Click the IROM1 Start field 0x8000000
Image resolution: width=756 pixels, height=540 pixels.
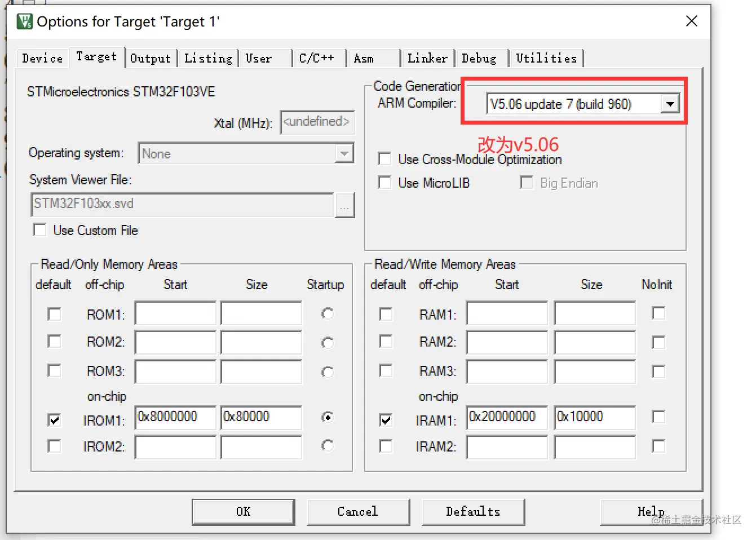pos(175,418)
